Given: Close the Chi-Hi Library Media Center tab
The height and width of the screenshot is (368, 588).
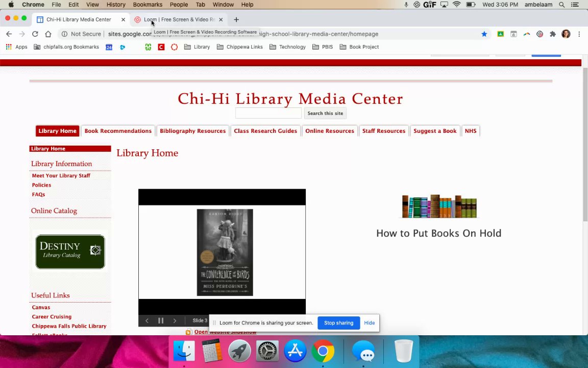Looking at the screenshot, I should 123,19.
